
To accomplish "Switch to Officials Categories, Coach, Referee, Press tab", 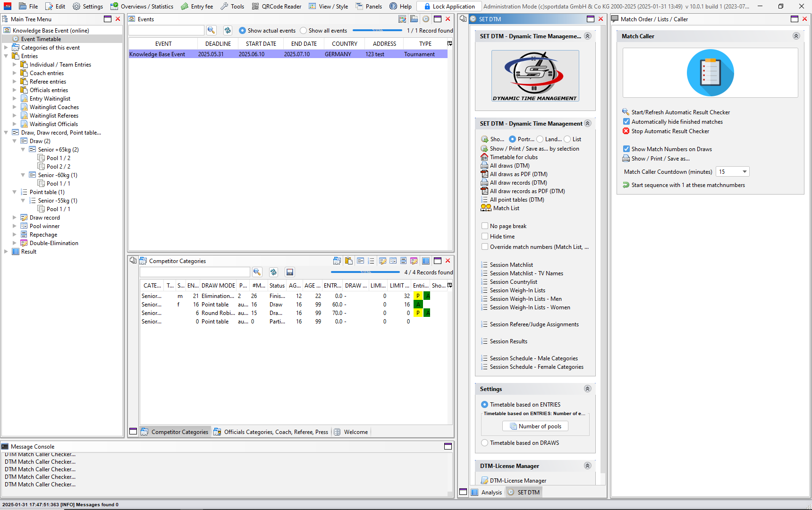I will click(271, 432).
